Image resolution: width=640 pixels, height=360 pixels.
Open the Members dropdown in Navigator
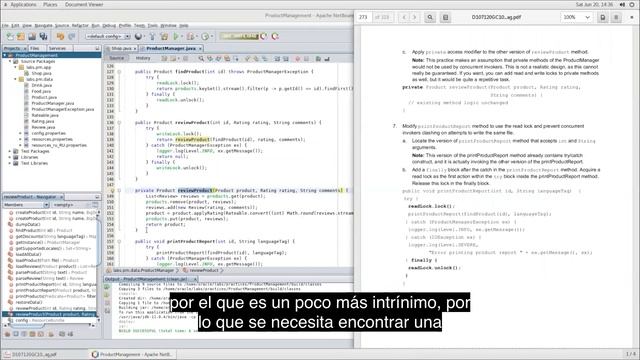tap(27, 204)
